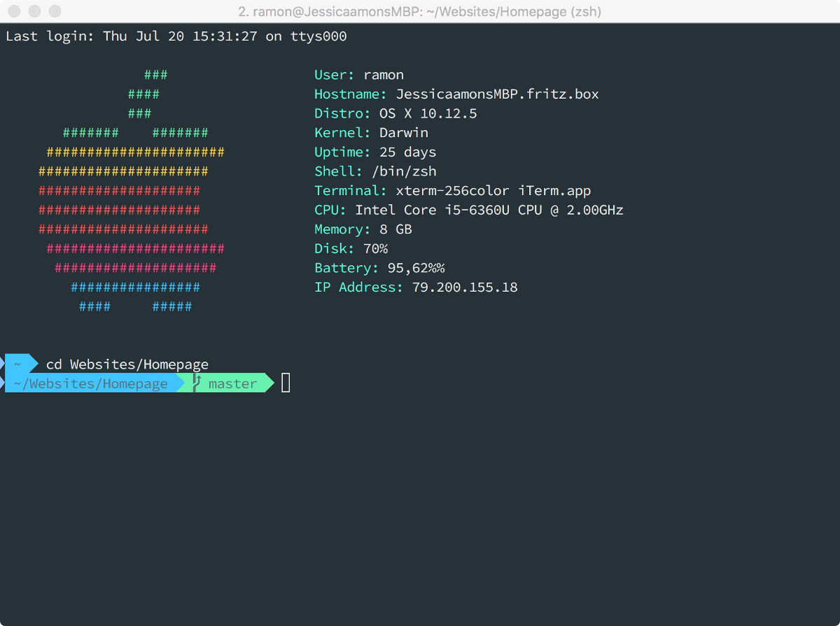Viewport: 840px width, 626px height.
Task: Click 'xterm-256color iTerm.app' value
Action: coord(493,191)
